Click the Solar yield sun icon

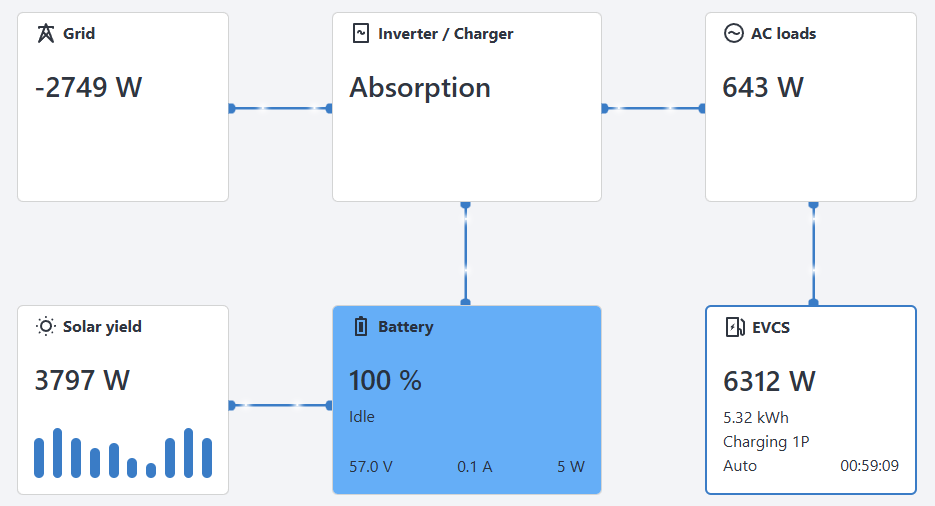pyautogui.click(x=46, y=326)
